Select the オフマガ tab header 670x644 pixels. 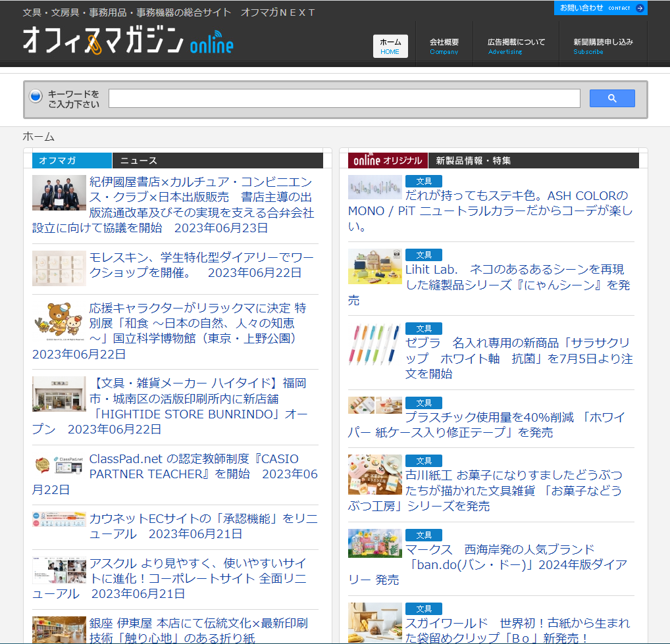[x=72, y=161]
